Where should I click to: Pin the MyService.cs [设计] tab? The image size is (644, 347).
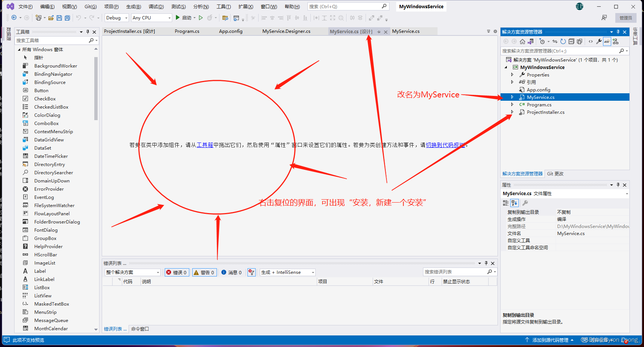pos(379,32)
